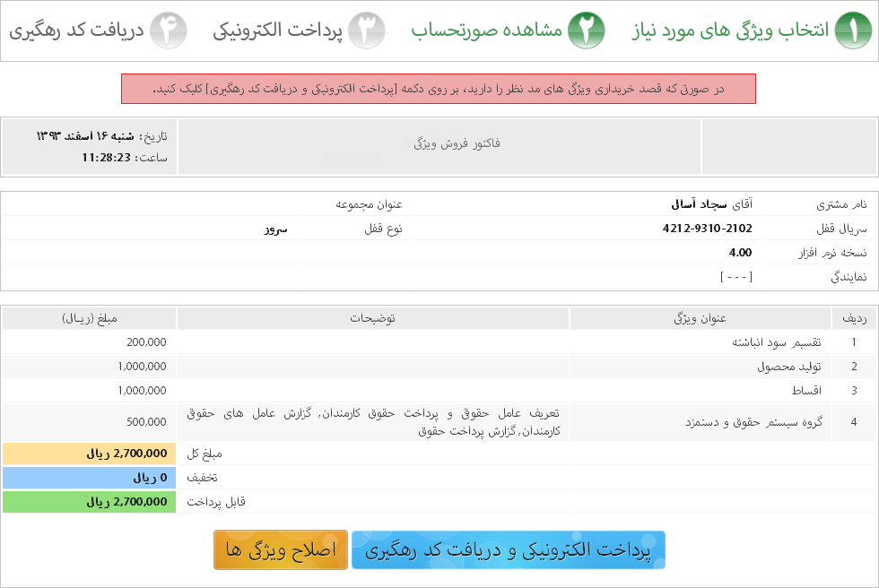The height and width of the screenshot is (588, 879).
Task: Click the amount 1,000,000 in the 'اقساط' row
Action: [x=142, y=390]
